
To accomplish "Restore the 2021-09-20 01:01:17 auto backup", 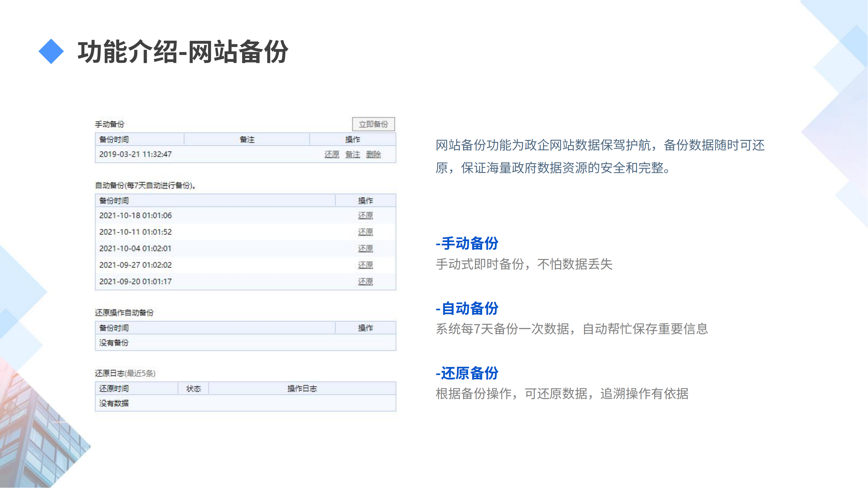I will pyautogui.click(x=365, y=281).
